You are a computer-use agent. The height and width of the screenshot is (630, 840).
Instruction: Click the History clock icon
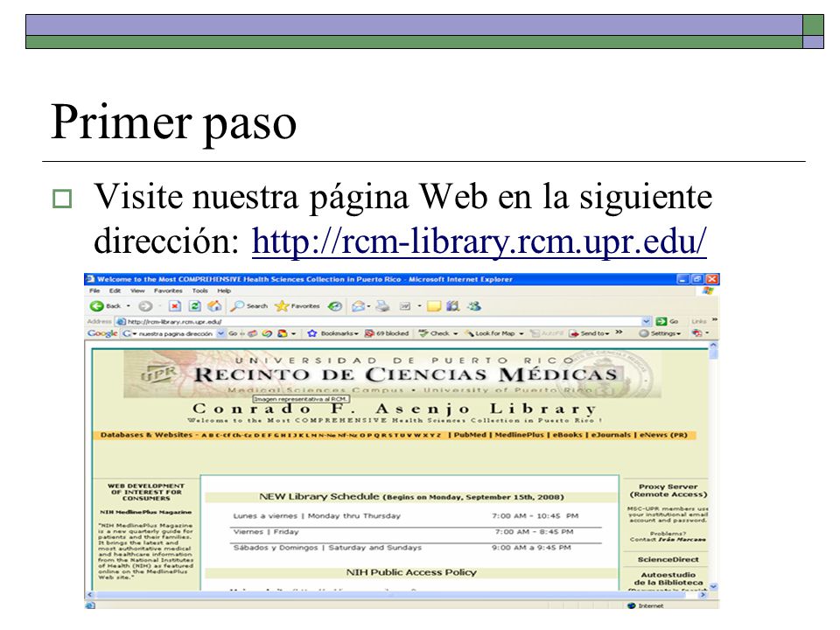pos(335,306)
